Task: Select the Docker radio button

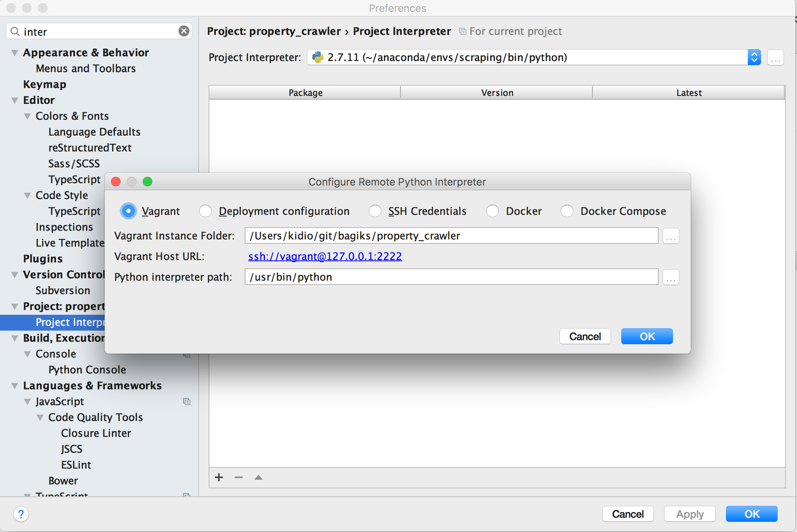Action: tap(492, 211)
